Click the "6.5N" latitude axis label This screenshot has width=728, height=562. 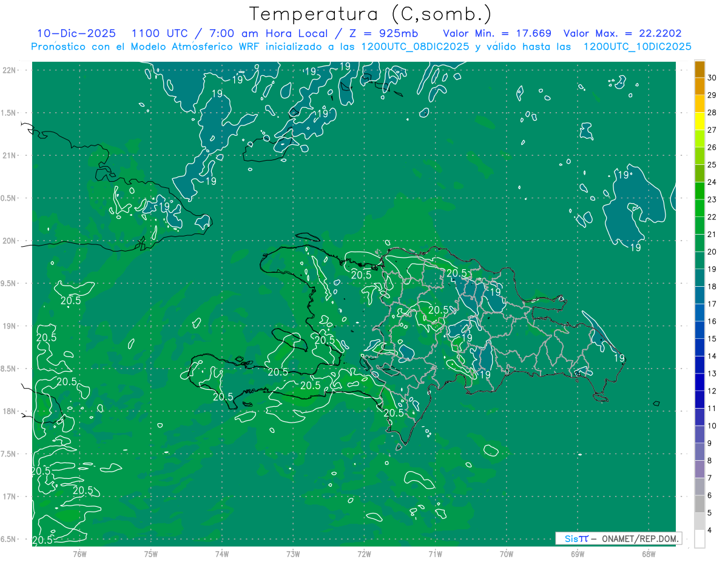coord(9,540)
